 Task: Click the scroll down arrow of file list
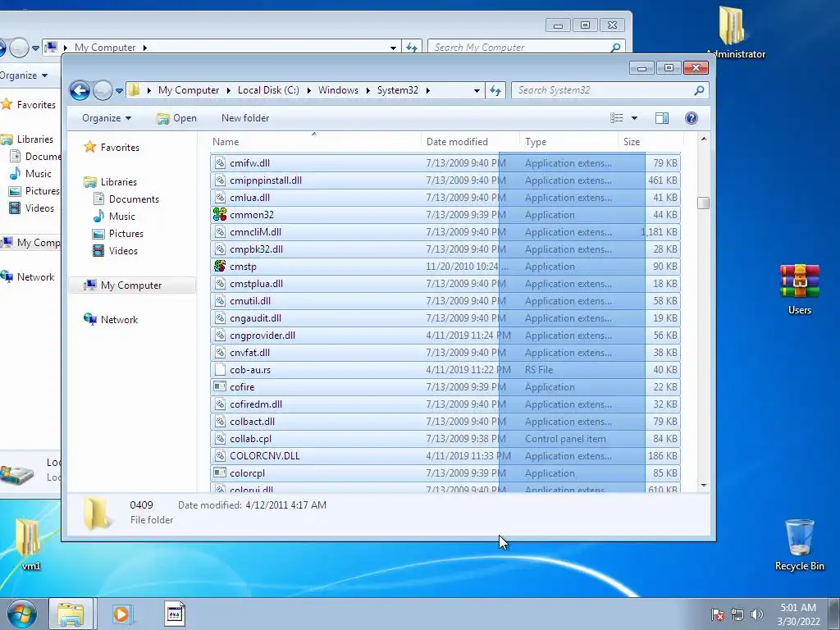tap(703, 486)
